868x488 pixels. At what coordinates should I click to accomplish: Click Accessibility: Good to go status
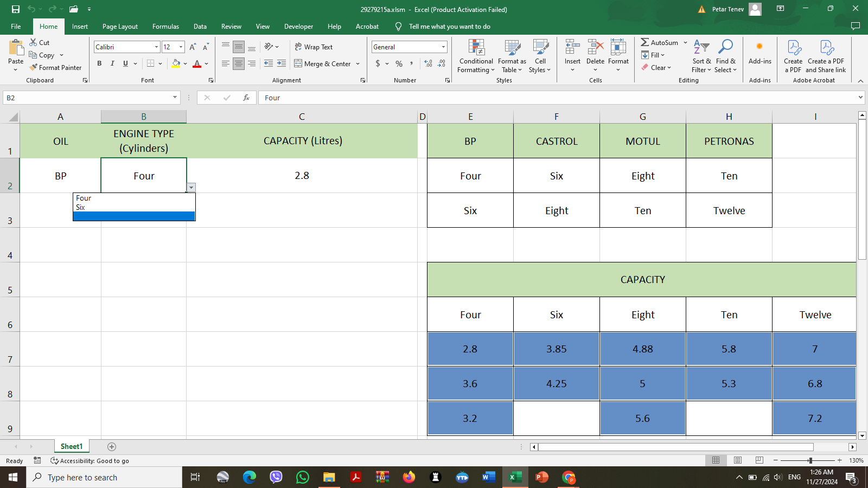click(90, 461)
